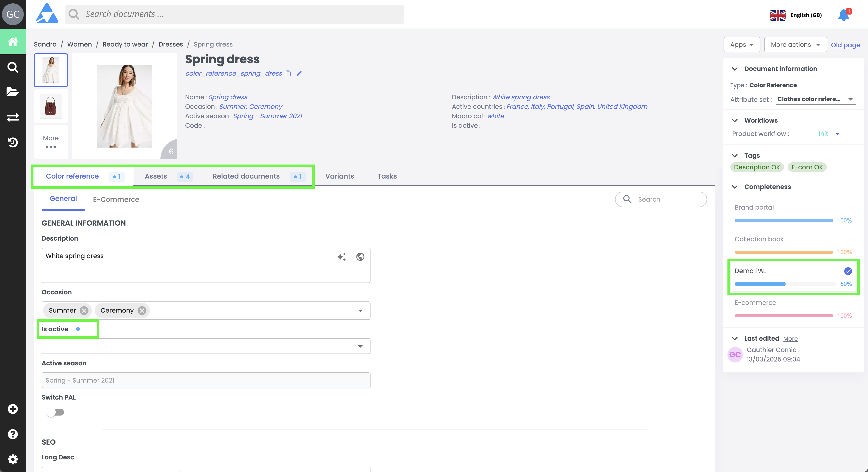Screen dimensions: 868x472
Task: Open settings gear in left sidebar
Action: coord(13,459)
